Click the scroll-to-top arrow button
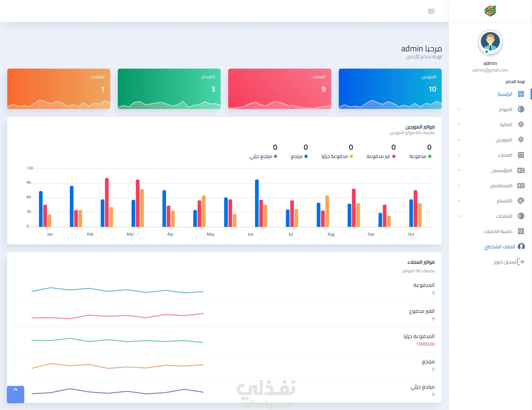The image size is (532, 410). 16,394
